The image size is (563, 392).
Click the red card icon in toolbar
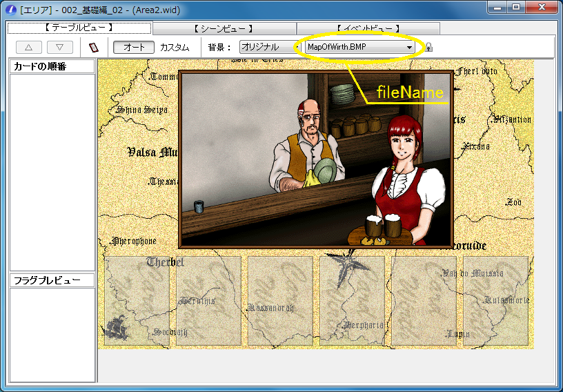coord(94,48)
